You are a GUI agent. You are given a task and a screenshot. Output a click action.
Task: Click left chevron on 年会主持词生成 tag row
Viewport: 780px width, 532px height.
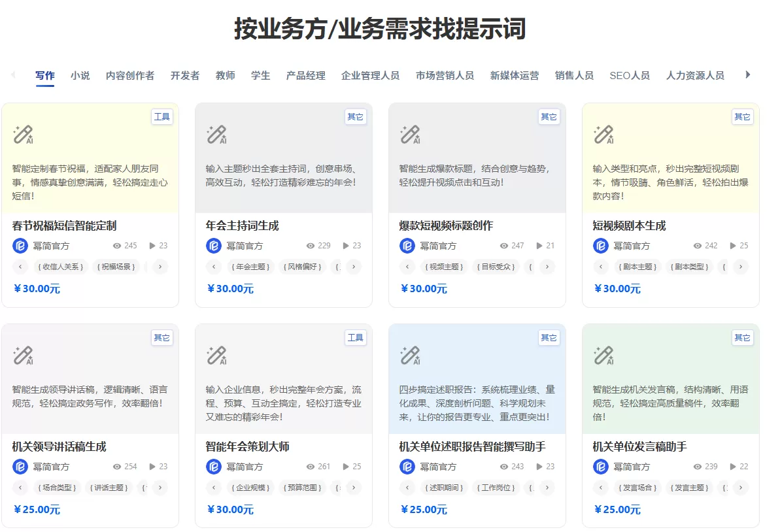[x=213, y=267]
